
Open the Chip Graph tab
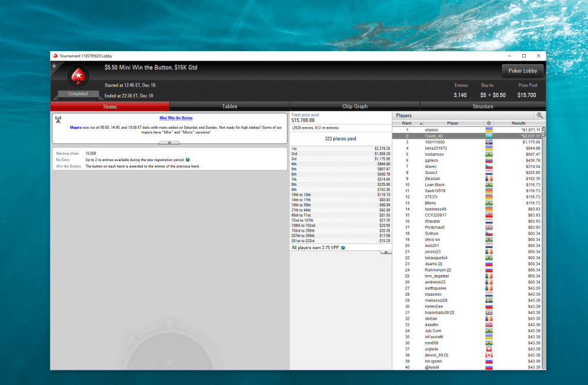coord(355,106)
